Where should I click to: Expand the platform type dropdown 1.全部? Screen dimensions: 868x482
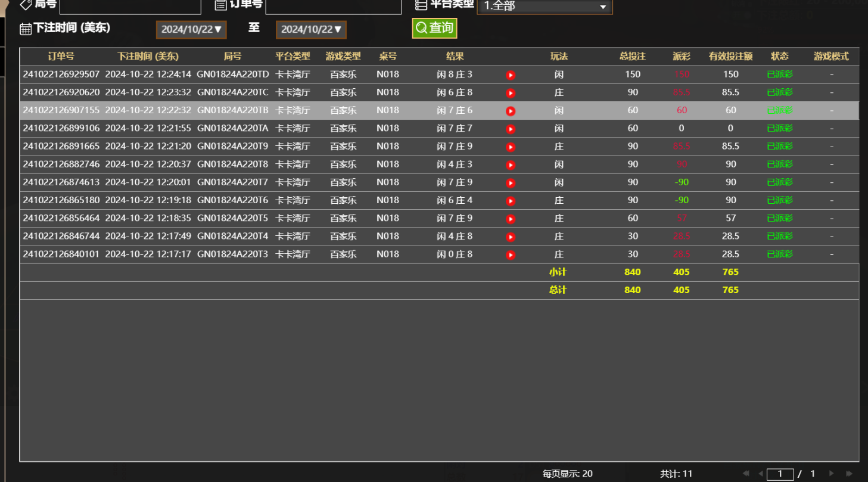click(x=545, y=7)
